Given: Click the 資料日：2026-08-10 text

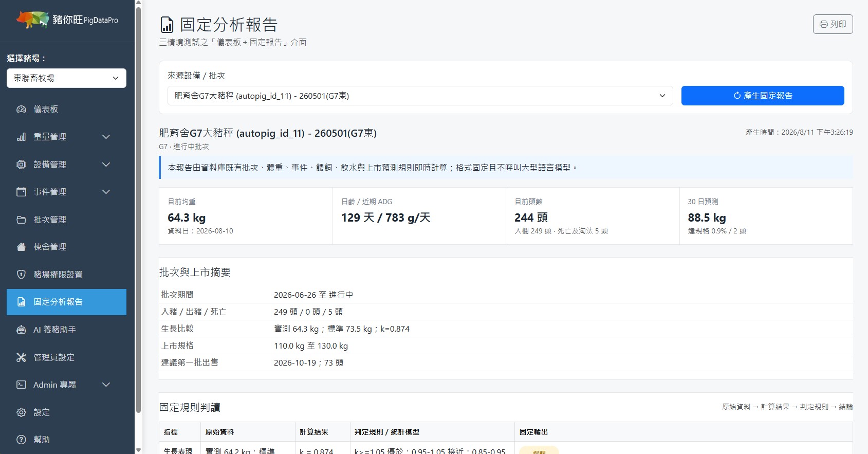Looking at the screenshot, I should click(x=200, y=231).
